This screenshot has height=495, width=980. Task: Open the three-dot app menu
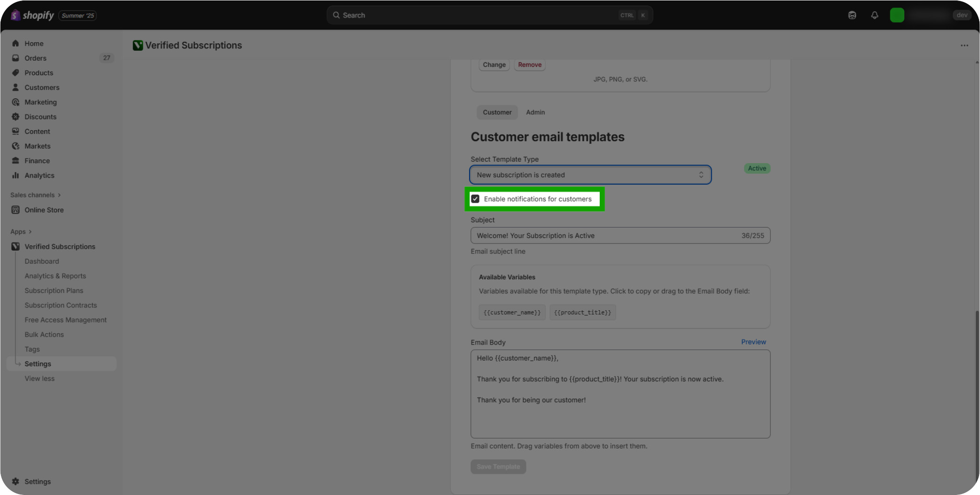(x=964, y=45)
